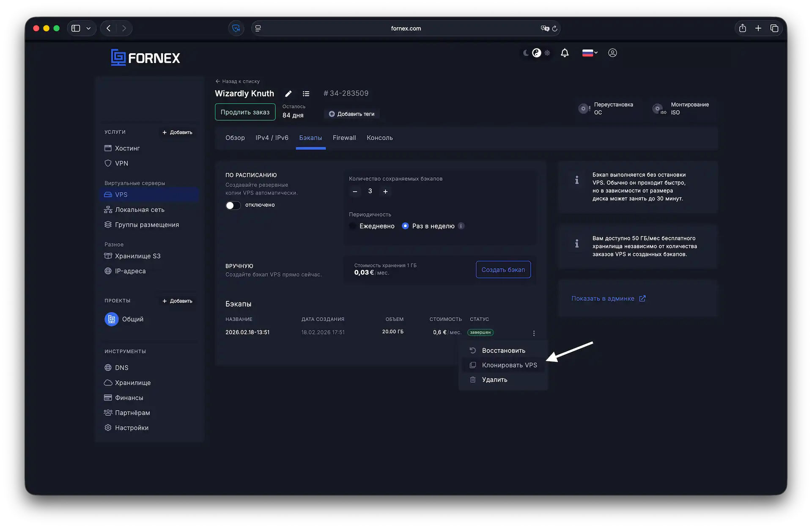This screenshot has height=528, width=812.
Task: Open the language flag dropdown
Action: [x=590, y=53]
